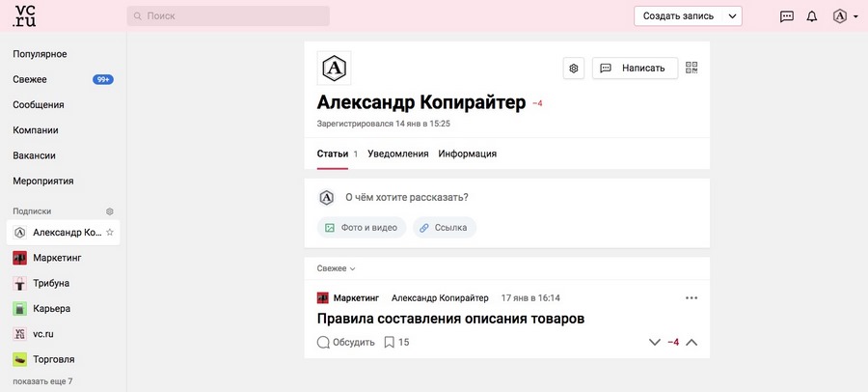Click the post's −4 vote score
The height and width of the screenshot is (392, 868).
click(673, 342)
